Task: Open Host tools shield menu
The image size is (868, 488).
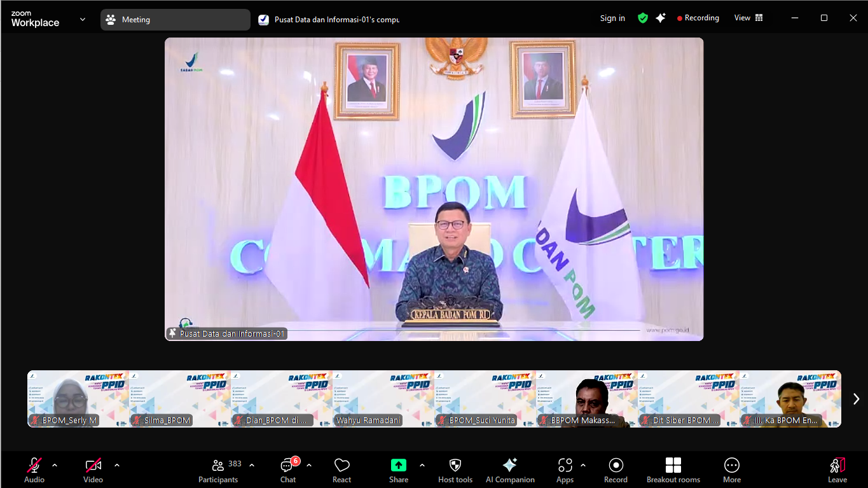Action: click(x=455, y=470)
